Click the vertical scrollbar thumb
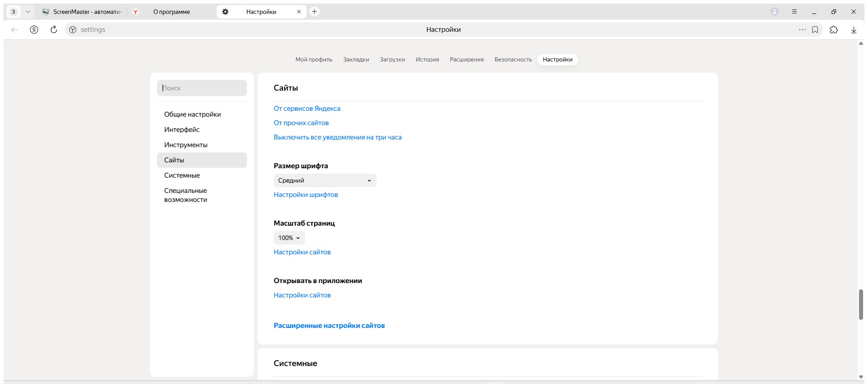868x384 pixels. [x=861, y=305]
